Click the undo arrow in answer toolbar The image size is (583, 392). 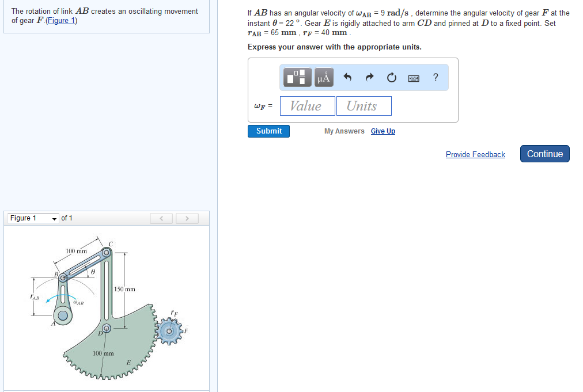347,77
